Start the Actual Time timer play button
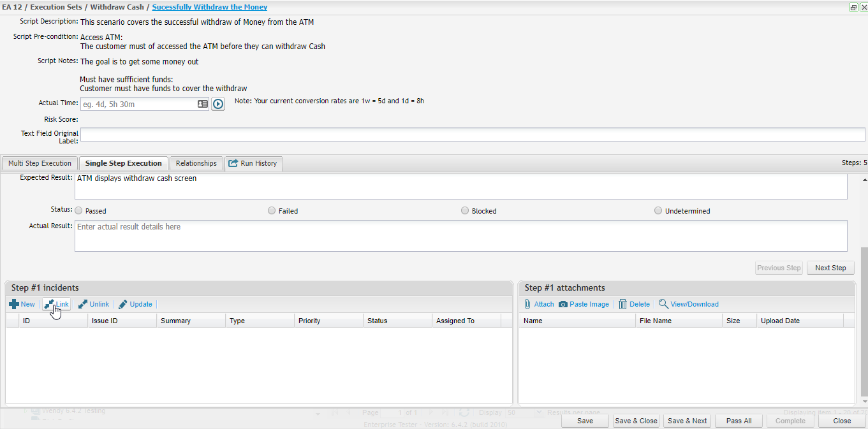This screenshot has width=868, height=429. click(x=218, y=104)
